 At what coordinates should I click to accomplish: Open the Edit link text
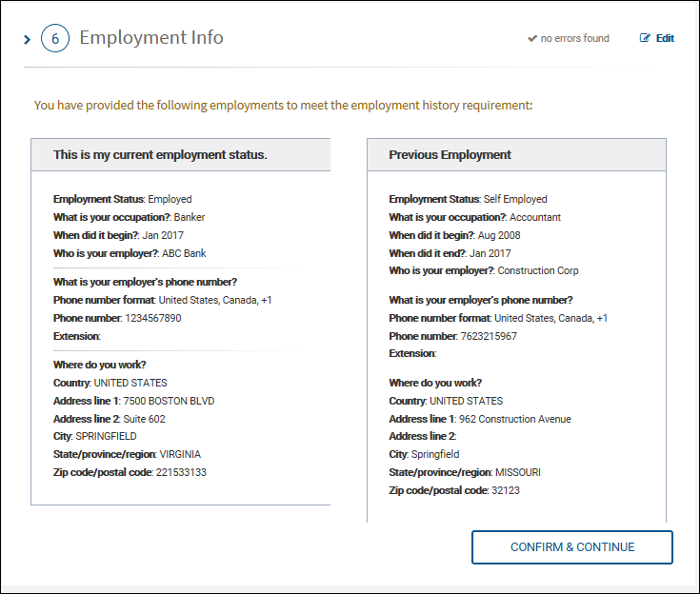pyautogui.click(x=665, y=39)
